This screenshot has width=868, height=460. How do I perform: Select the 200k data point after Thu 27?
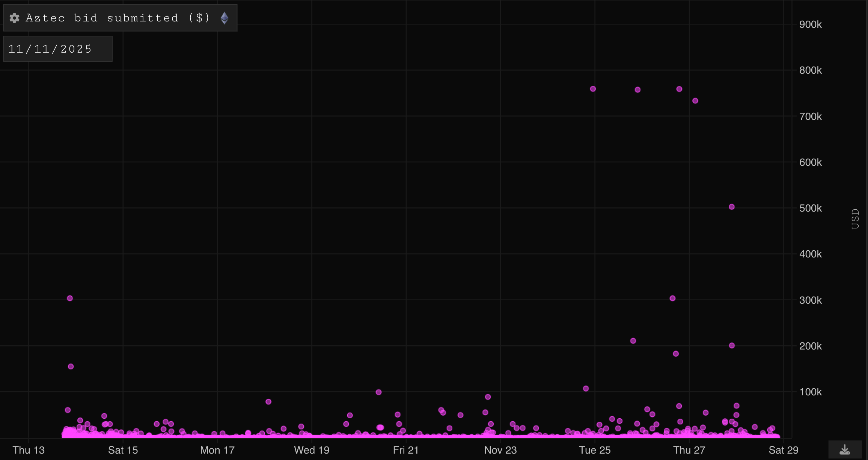[732, 346]
